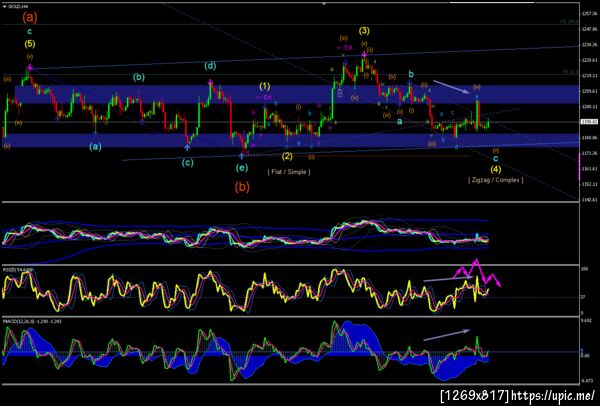Select the lavender trend arrow on the price chart

pyautogui.click(x=451, y=86)
